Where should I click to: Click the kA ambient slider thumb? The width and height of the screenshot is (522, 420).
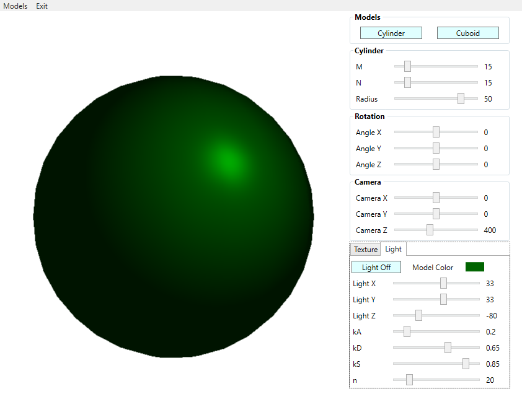pos(407,331)
